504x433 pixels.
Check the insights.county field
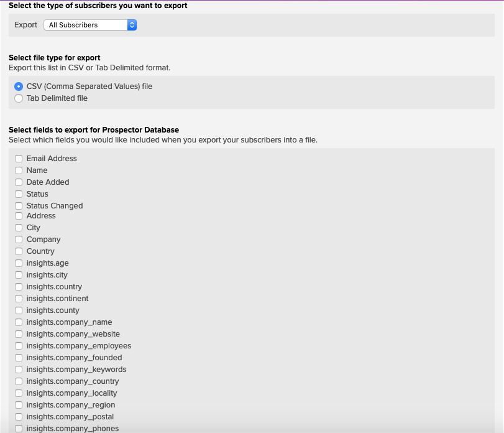tap(19, 310)
